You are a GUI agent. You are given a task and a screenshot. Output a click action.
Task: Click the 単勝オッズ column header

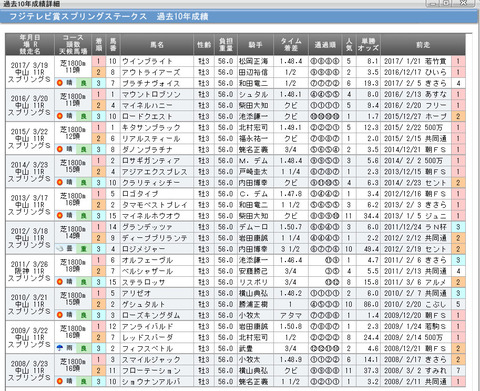(x=368, y=45)
